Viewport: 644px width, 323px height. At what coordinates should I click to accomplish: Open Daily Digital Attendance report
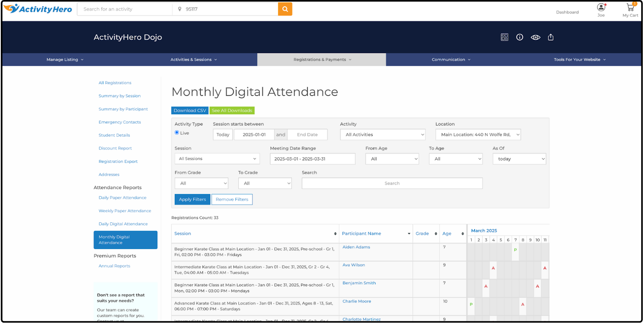pyautogui.click(x=123, y=224)
